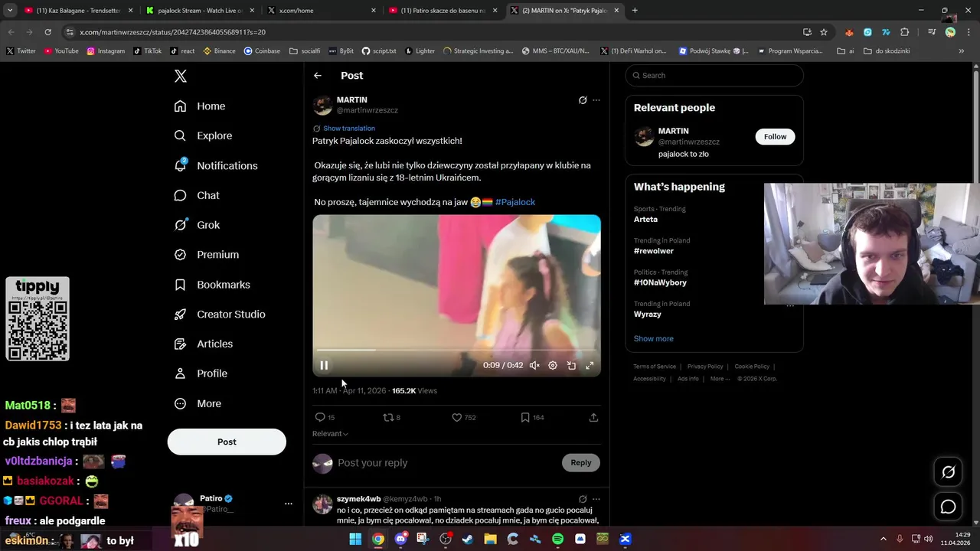Image resolution: width=980 pixels, height=551 pixels.
Task: Switch to the pajalock Stream browser tab
Action: (199, 11)
